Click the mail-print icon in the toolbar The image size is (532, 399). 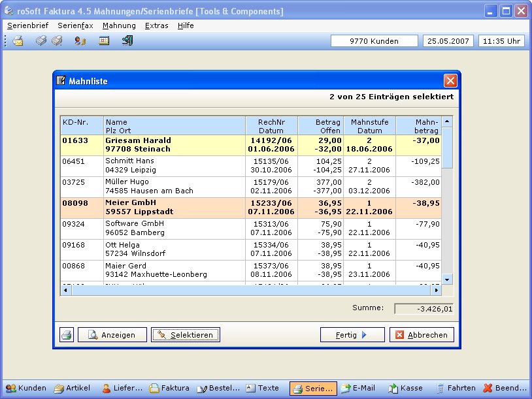point(18,41)
